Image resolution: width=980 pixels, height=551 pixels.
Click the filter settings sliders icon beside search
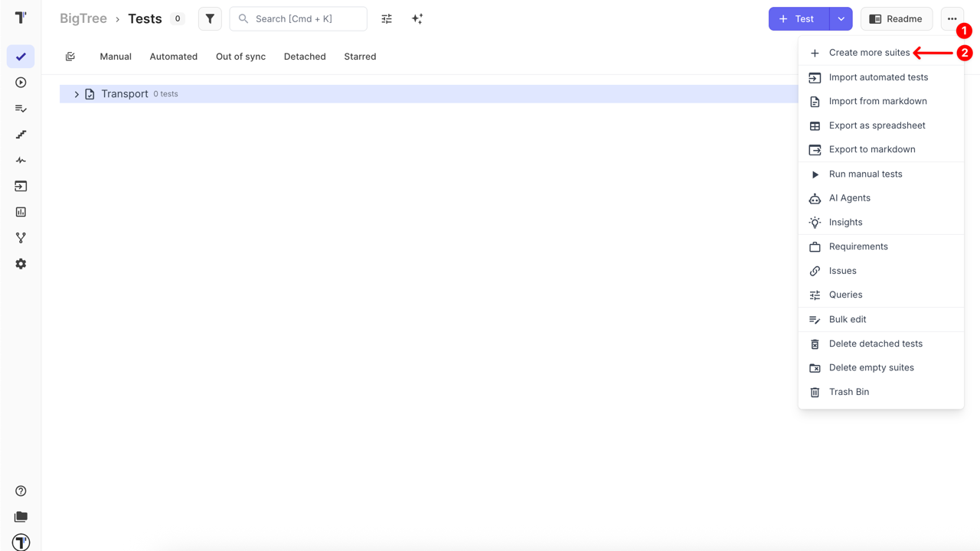click(387, 18)
